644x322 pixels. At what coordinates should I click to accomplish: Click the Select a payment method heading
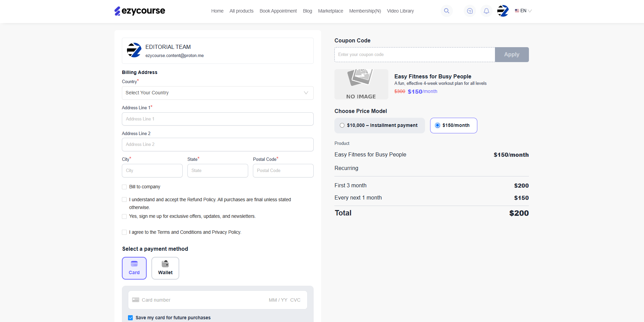[155, 249]
